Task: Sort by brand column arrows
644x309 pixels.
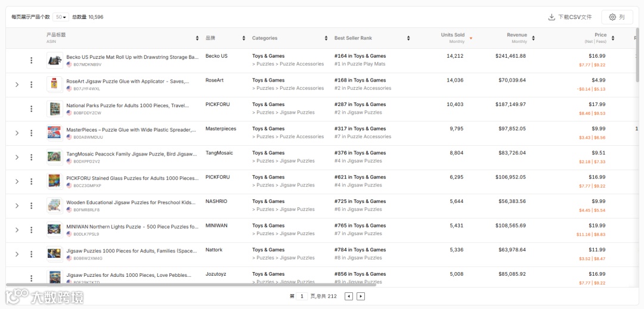Action: point(244,38)
